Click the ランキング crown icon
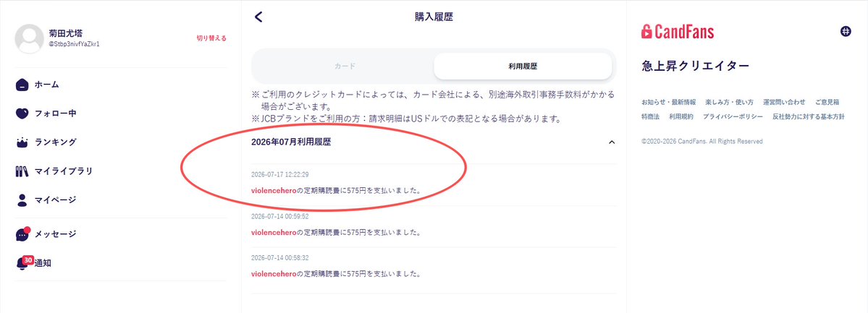The image size is (868, 313). coord(22,142)
